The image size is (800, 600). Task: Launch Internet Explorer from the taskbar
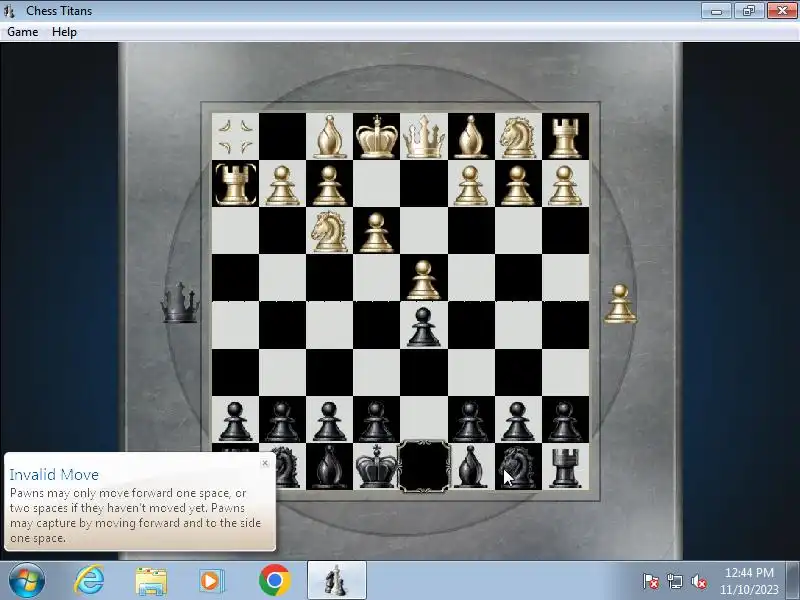89,581
